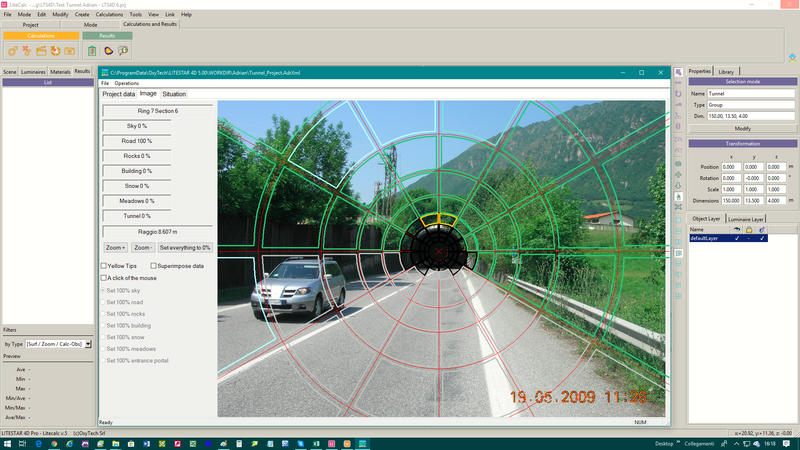
Task: Click the first Calculations toolbar icon
Action: (x=13, y=50)
